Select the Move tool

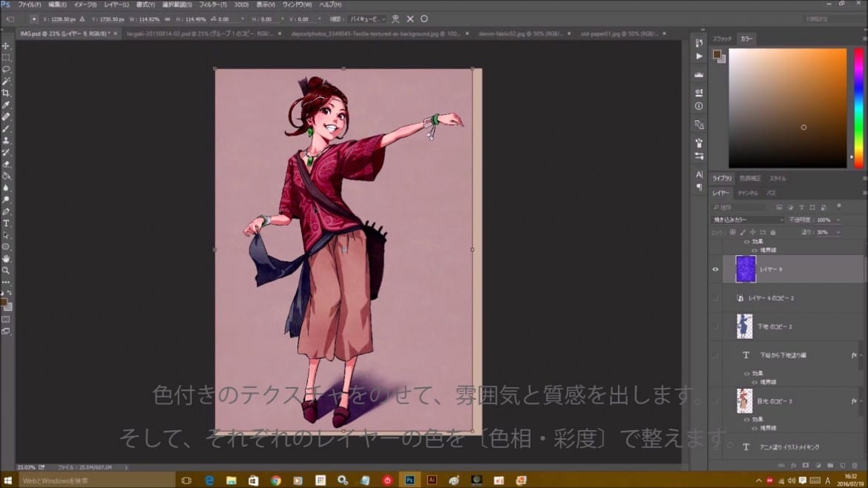[x=6, y=46]
